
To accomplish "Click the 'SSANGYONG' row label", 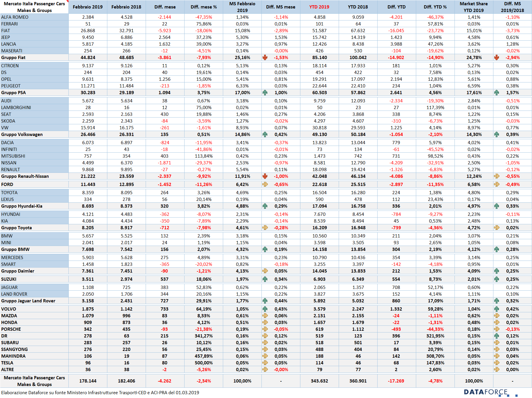I will [34, 349].
